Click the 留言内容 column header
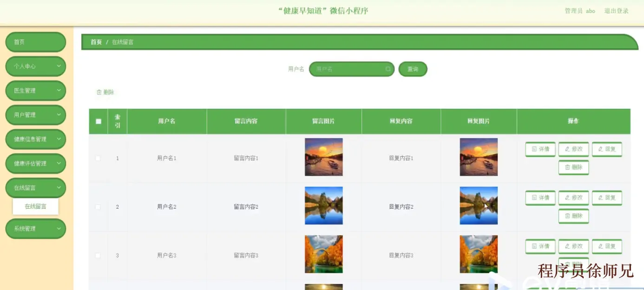 pyautogui.click(x=246, y=121)
